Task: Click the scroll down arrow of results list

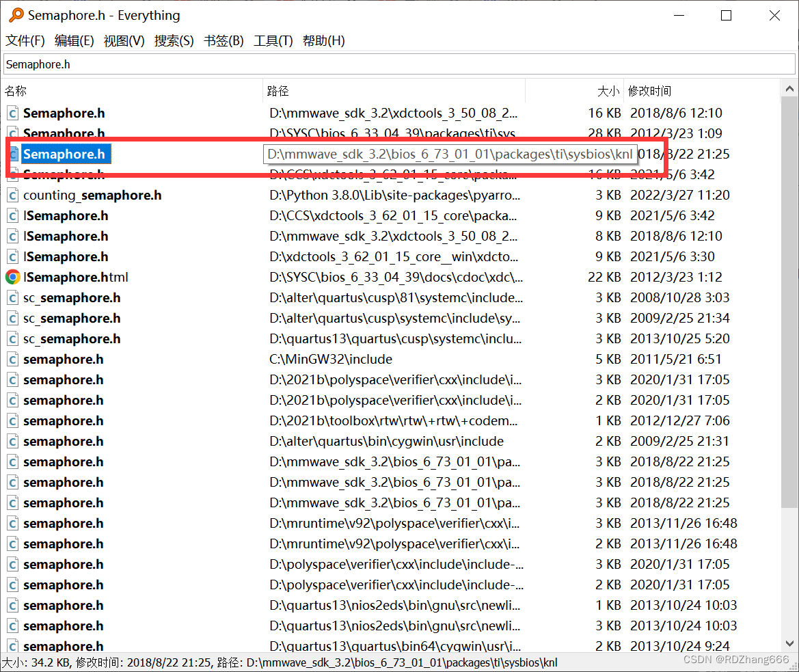Action: pyautogui.click(x=789, y=643)
